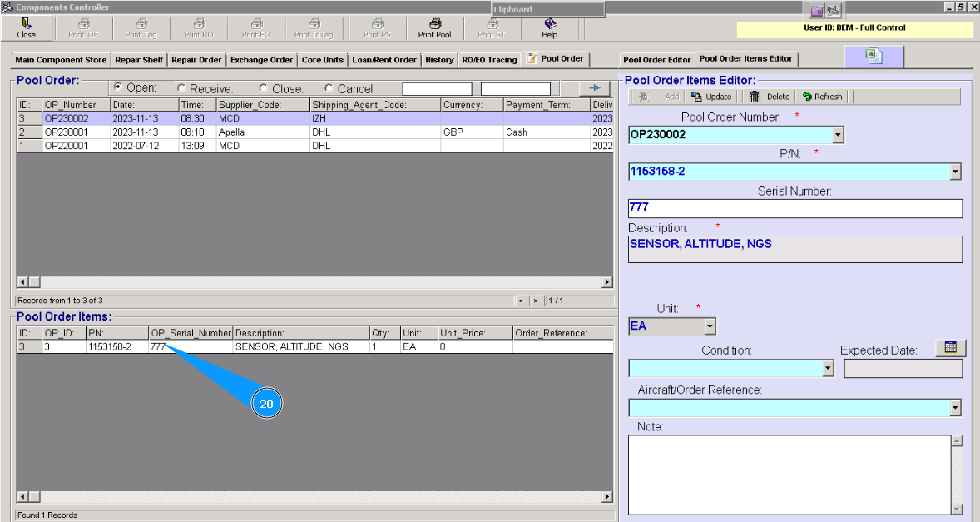980x522 pixels.
Task: Switch to History tab
Action: click(439, 60)
